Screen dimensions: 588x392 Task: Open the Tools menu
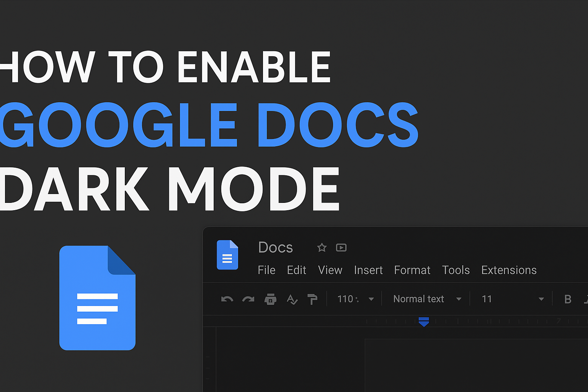[x=456, y=270]
